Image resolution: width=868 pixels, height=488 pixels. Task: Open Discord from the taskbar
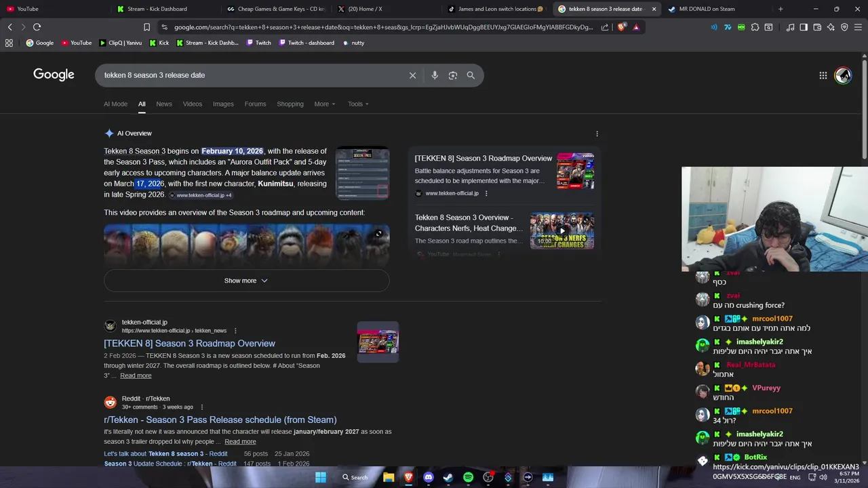click(x=428, y=477)
